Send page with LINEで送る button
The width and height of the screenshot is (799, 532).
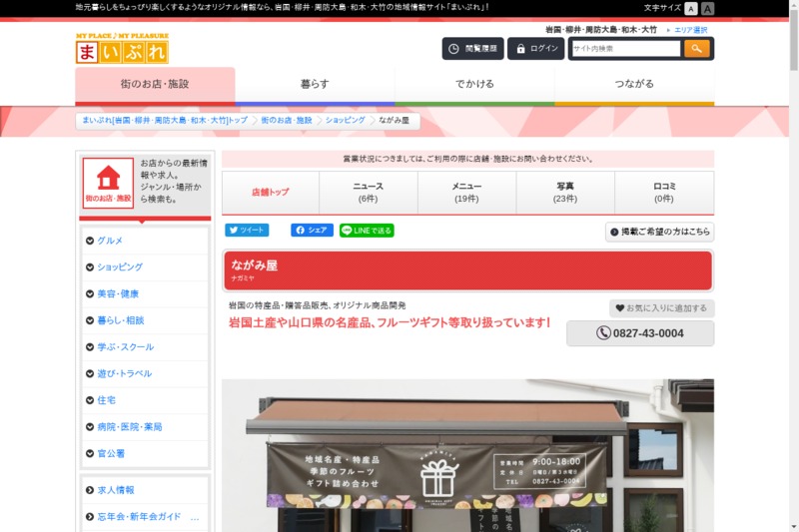pyautogui.click(x=367, y=230)
